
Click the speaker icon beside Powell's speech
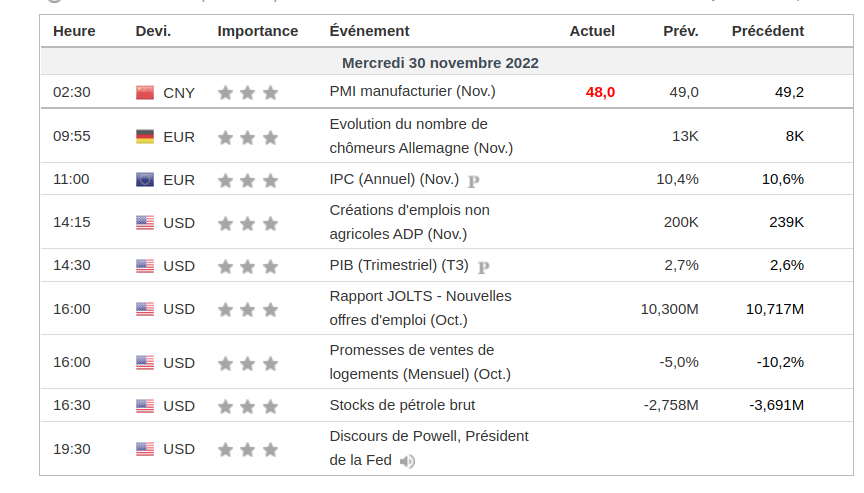407,462
